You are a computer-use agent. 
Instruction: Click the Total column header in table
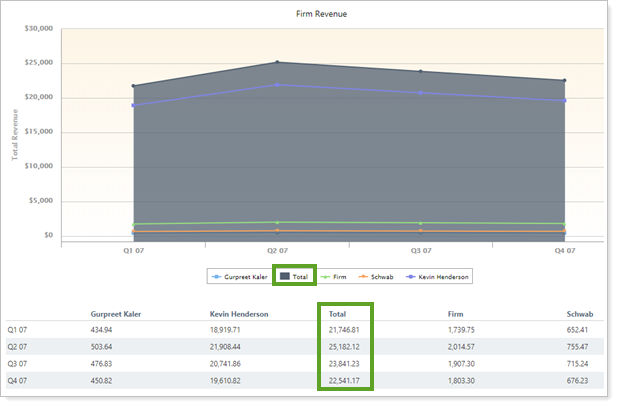pos(338,314)
